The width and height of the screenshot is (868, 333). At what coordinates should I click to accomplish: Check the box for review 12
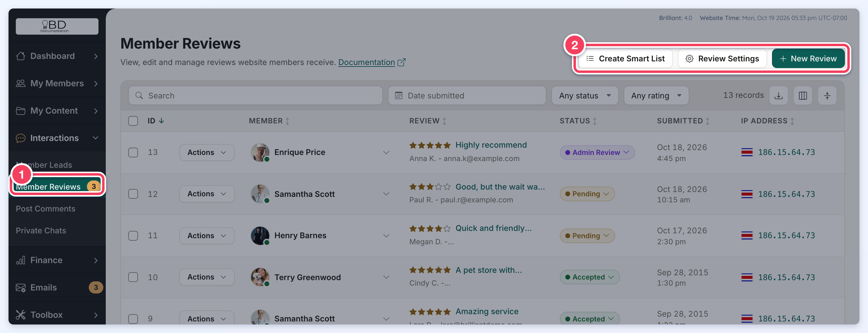point(133,194)
